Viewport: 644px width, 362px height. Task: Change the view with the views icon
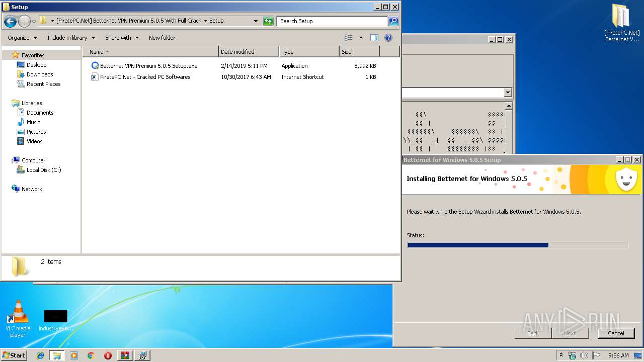click(349, 38)
